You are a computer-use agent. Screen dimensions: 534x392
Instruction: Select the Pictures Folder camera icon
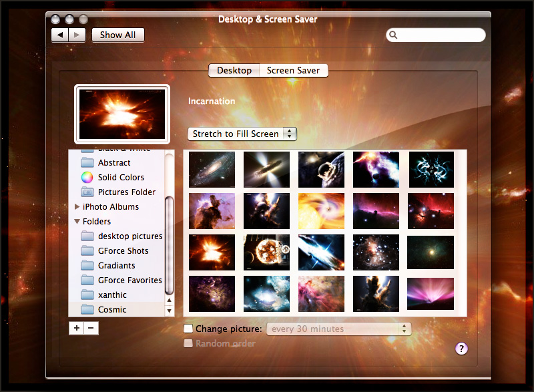(87, 192)
